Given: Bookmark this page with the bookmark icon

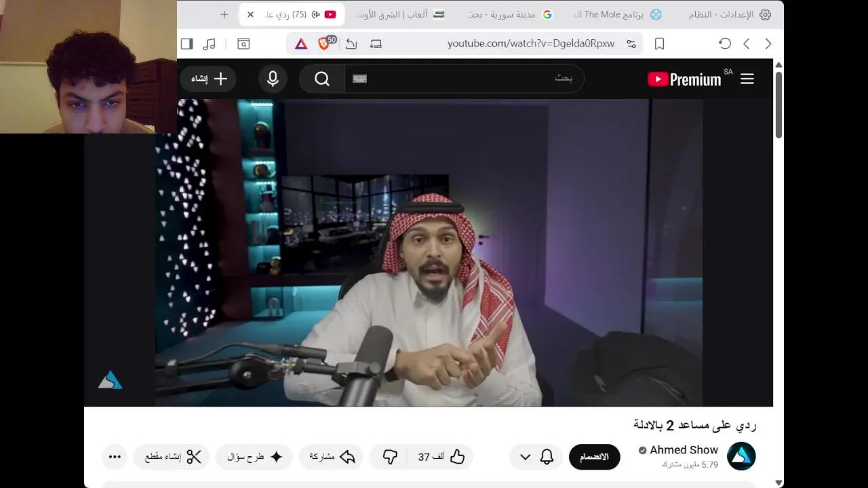Looking at the screenshot, I should (x=659, y=43).
